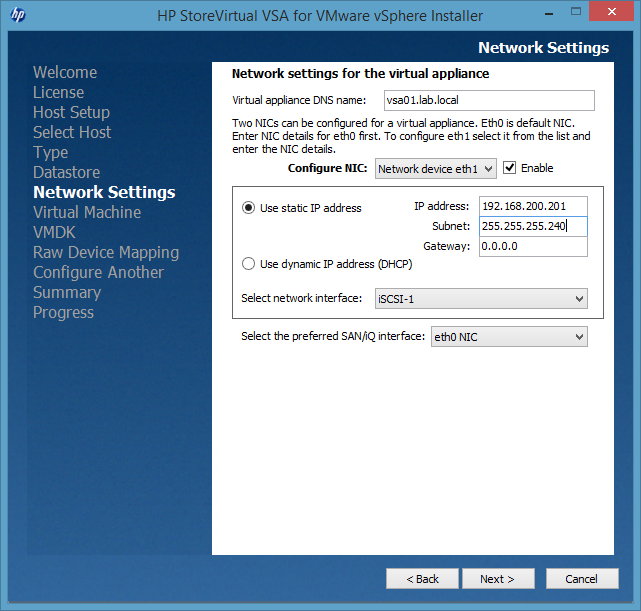641x611 pixels.
Task: Go to the Progress step
Action: (x=63, y=313)
